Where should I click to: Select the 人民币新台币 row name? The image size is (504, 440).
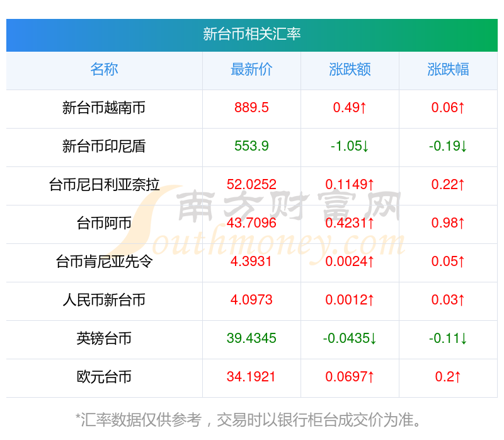(x=104, y=300)
